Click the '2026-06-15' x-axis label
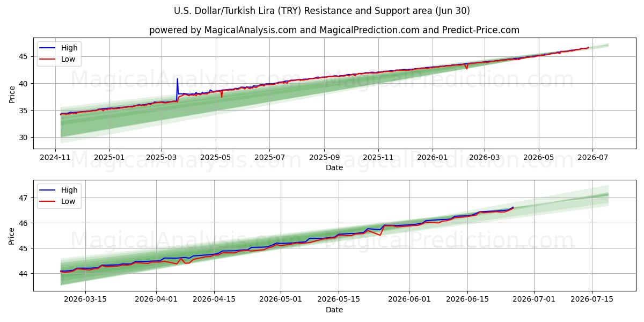 point(467,300)
